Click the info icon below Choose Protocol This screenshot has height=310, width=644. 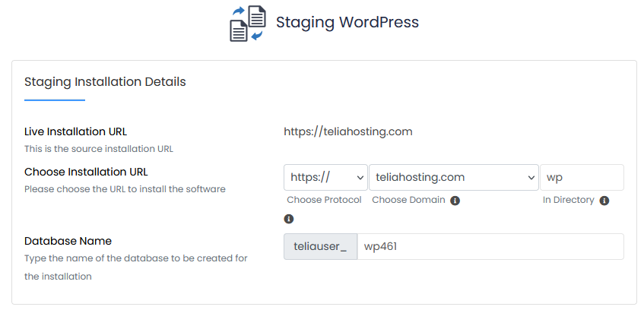[x=289, y=219]
